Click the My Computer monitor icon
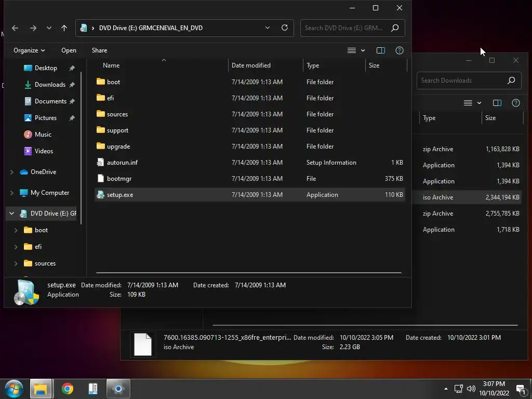Viewport: 532px width, 399px height. click(x=24, y=193)
